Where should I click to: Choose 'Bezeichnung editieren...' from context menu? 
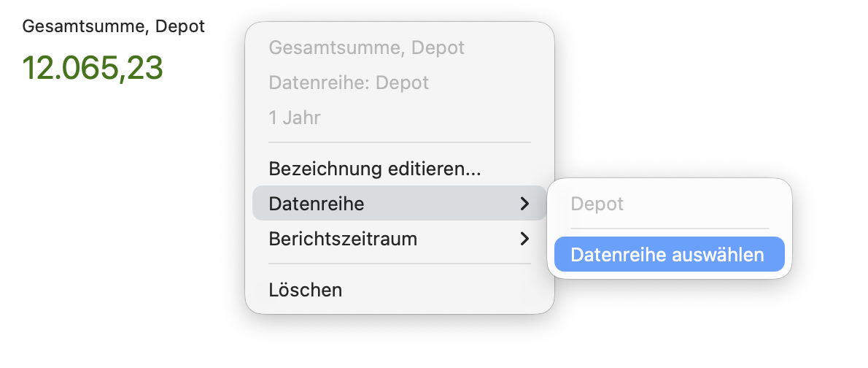coord(375,169)
